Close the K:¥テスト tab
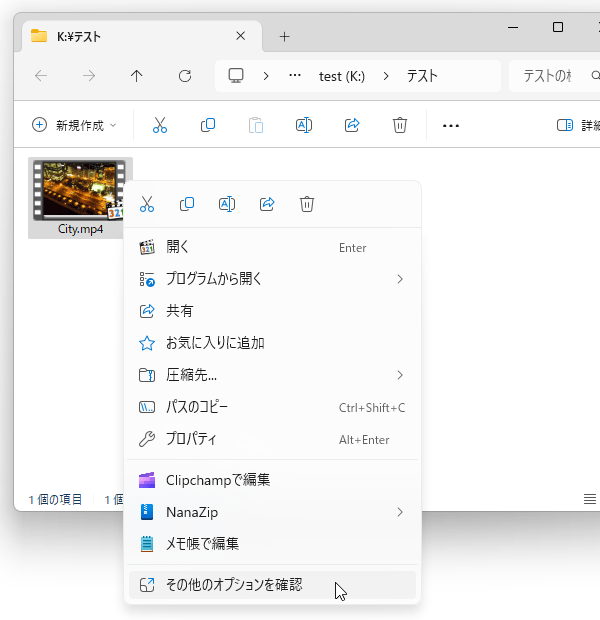The width and height of the screenshot is (600, 620). (240, 36)
